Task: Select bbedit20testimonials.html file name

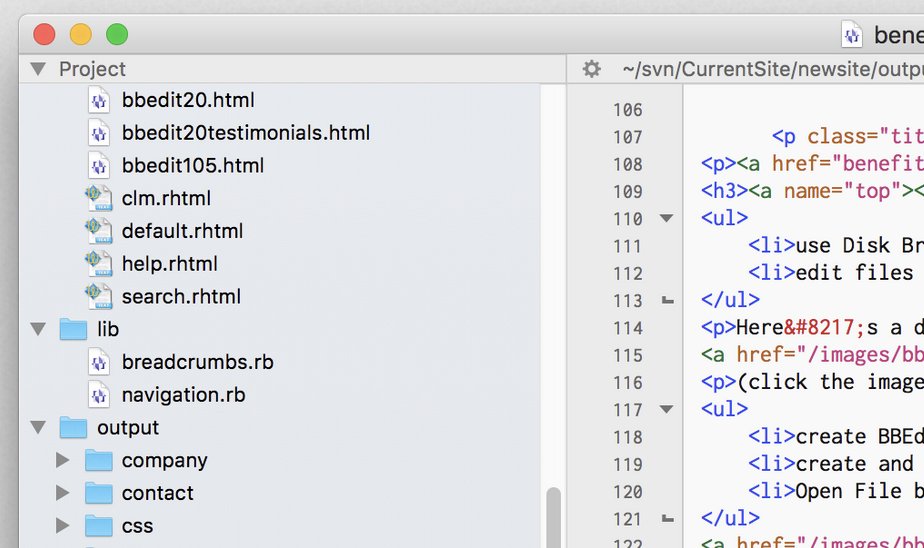Action: [246, 133]
